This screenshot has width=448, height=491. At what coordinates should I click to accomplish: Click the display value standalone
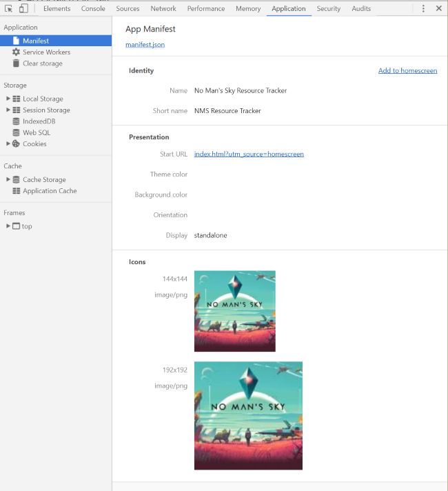pos(210,235)
